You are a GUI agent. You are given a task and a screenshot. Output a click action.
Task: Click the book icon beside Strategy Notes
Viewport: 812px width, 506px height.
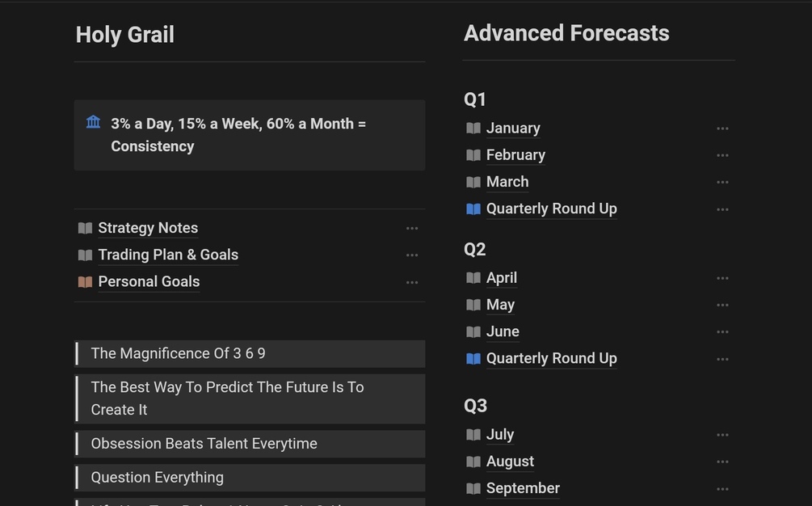(85, 228)
